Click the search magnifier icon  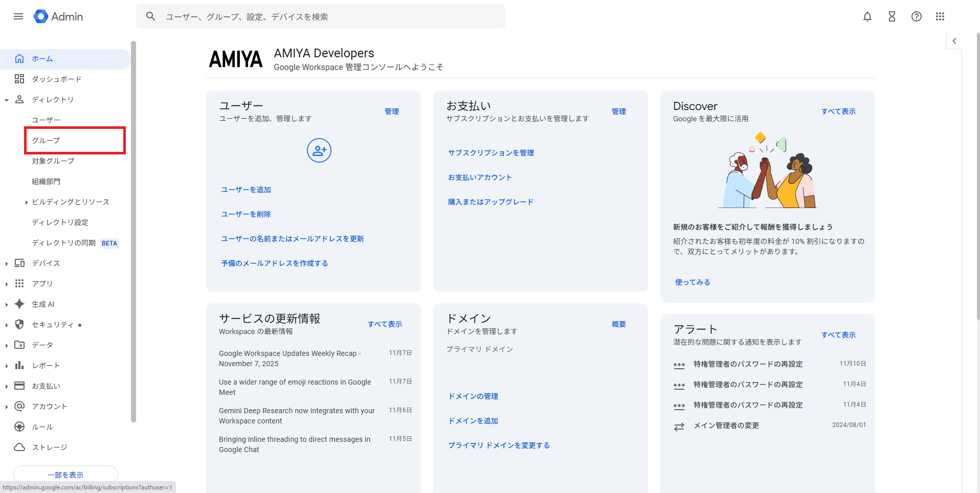(x=150, y=16)
